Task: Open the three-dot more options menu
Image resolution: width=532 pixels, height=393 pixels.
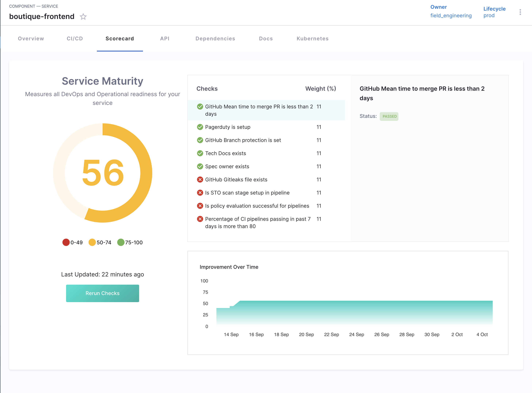Action: tap(520, 12)
